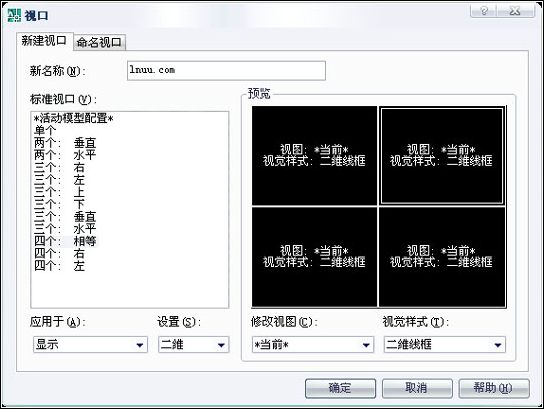Pick 三个: 右 from the list
The width and height of the screenshot is (544, 409).
coord(59,168)
